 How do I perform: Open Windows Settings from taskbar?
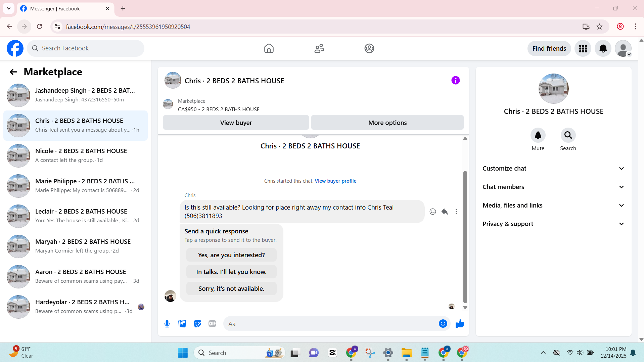pyautogui.click(x=388, y=353)
